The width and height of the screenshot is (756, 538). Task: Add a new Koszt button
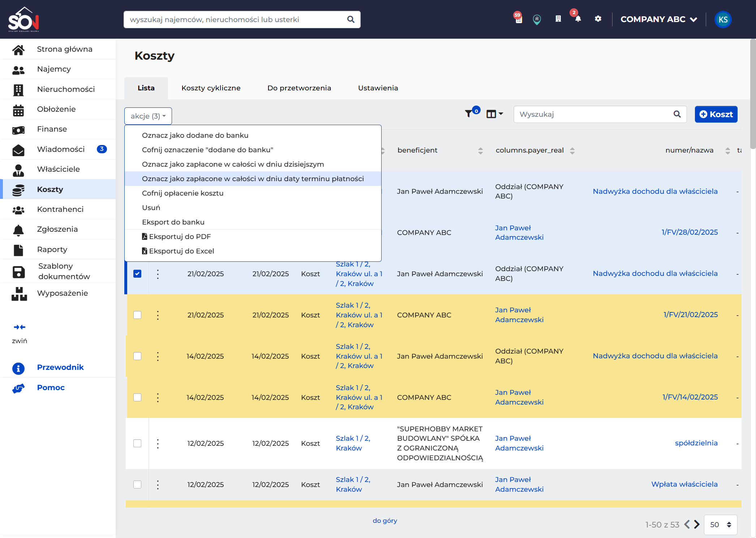coord(716,114)
